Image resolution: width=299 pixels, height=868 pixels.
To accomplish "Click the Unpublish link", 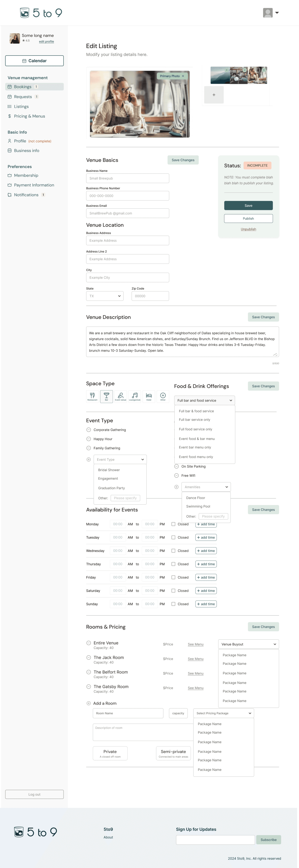I will pyautogui.click(x=248, y=229).
